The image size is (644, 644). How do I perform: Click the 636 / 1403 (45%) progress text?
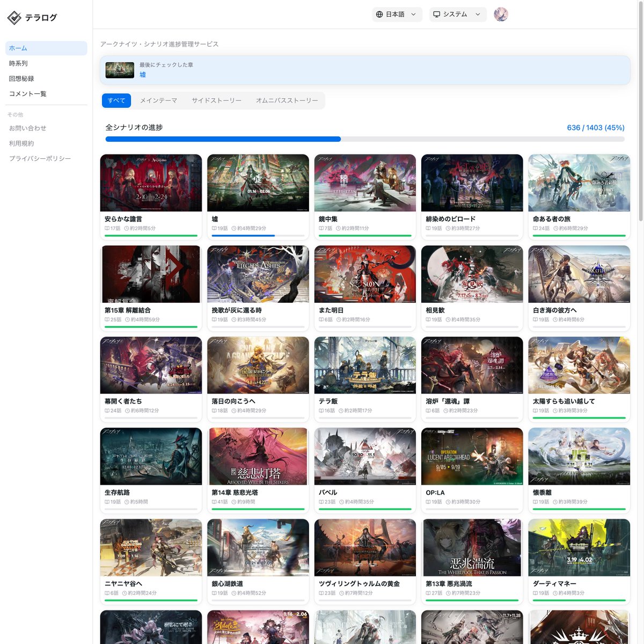(x=596, y=128)
